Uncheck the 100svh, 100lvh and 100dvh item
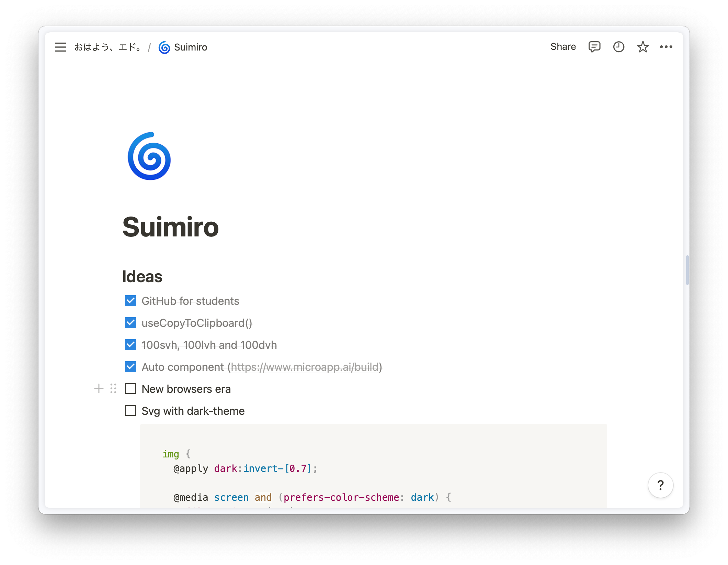Screen dimensions: 728x565 click(130, 345)
